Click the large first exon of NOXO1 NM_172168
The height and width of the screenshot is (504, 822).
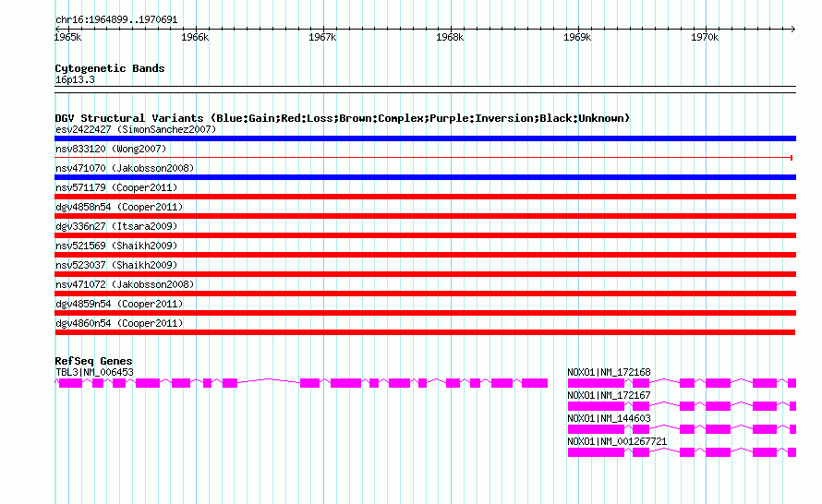596,383
